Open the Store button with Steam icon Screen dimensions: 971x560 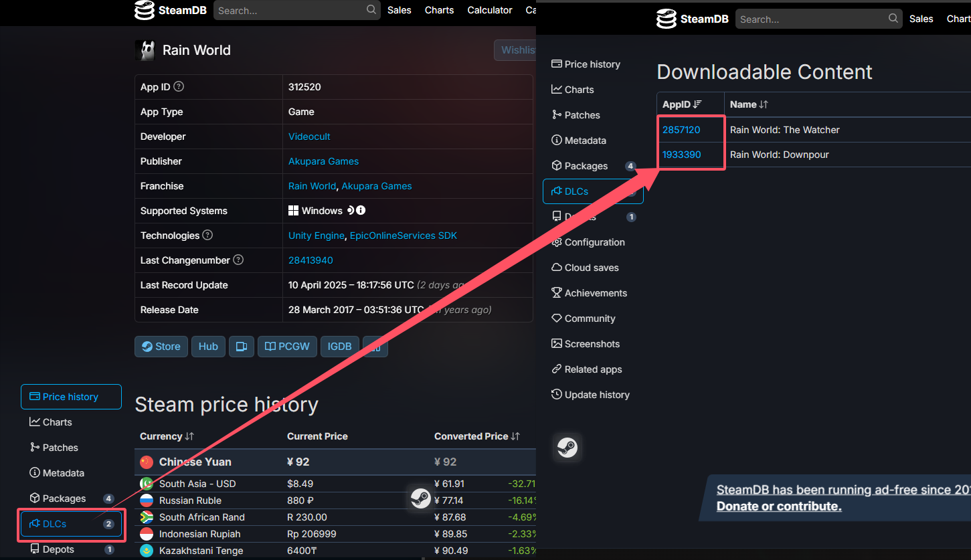(x=161, y=347)
